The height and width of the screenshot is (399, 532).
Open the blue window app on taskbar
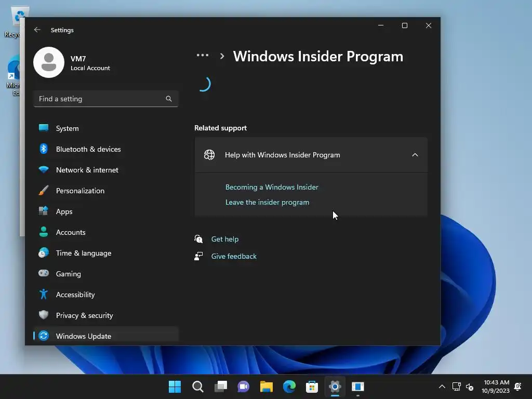tap(357, 387)
